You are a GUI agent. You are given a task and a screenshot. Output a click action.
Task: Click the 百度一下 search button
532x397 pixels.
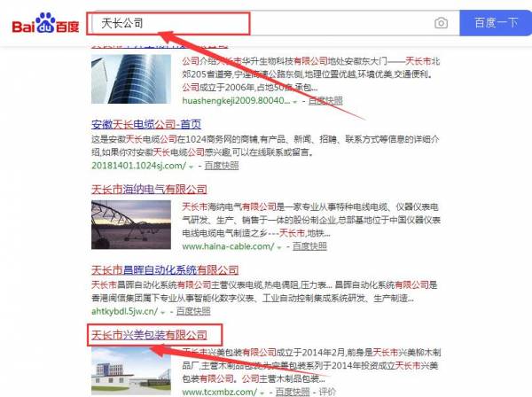tap(496, 23)
